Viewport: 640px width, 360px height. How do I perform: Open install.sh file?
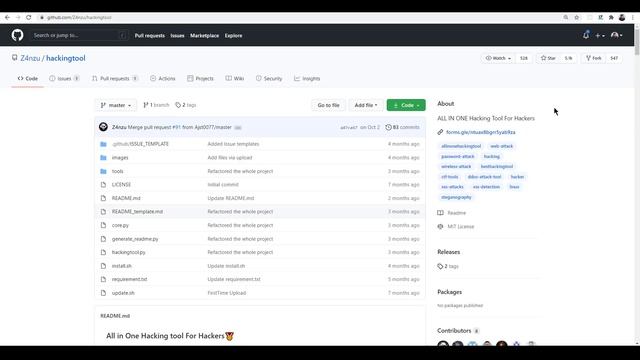point(122,266)
